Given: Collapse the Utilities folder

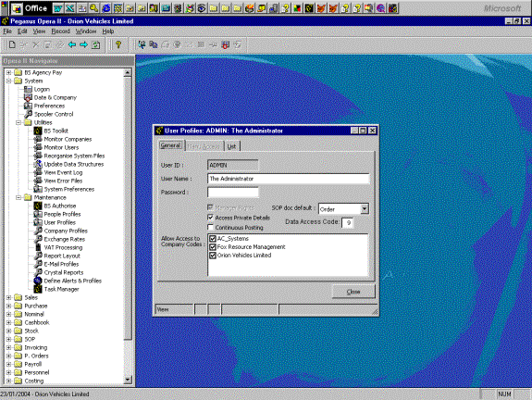Looking at the screenshot, I should (x=19, y=122).
